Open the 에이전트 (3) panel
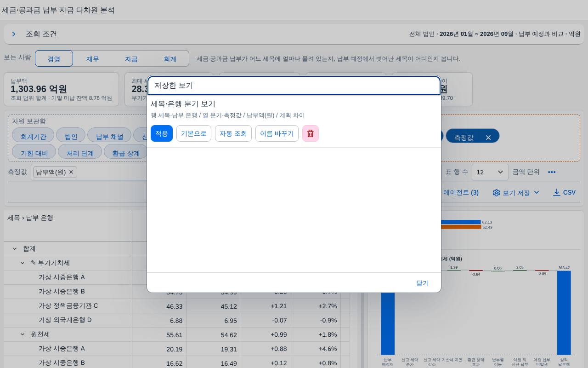Image resolution: width=588 pixels, height=368 pixels. [461, 193]
